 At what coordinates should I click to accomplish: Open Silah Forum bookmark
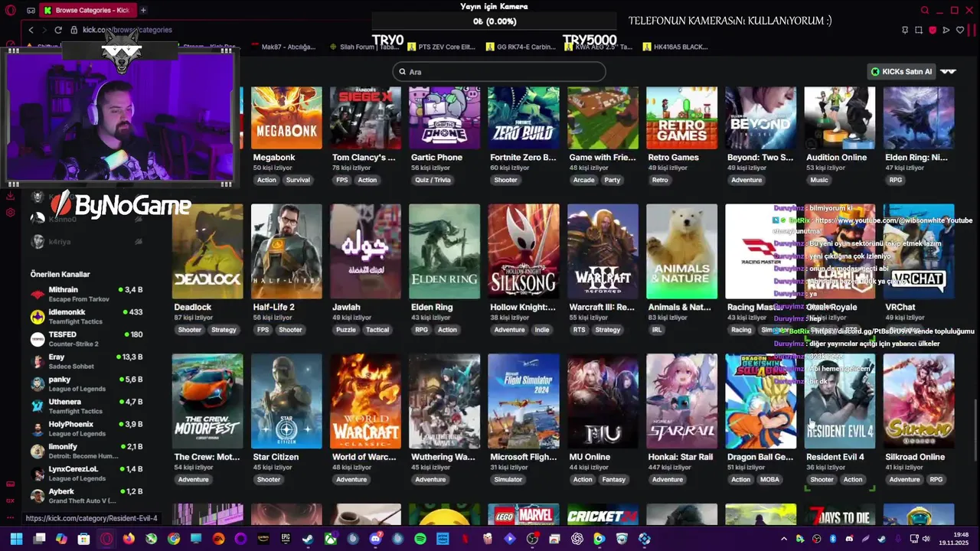point(364,47)
